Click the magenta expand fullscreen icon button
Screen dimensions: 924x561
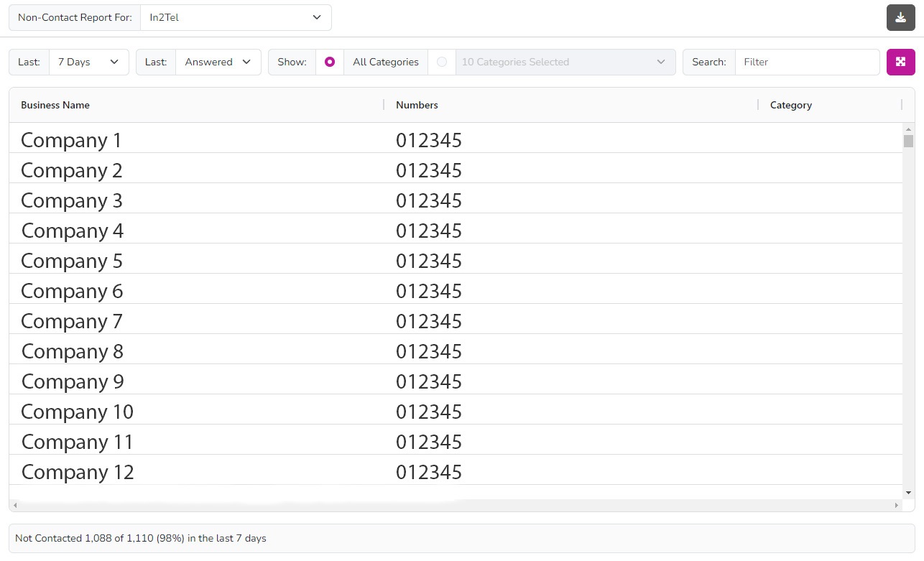900,62
